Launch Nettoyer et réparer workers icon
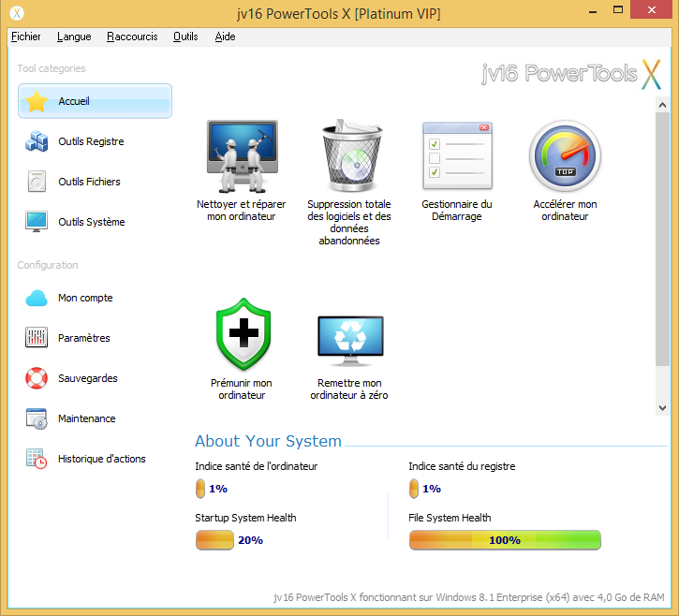Viewport: 679px width, 616px height. (242, 156)
